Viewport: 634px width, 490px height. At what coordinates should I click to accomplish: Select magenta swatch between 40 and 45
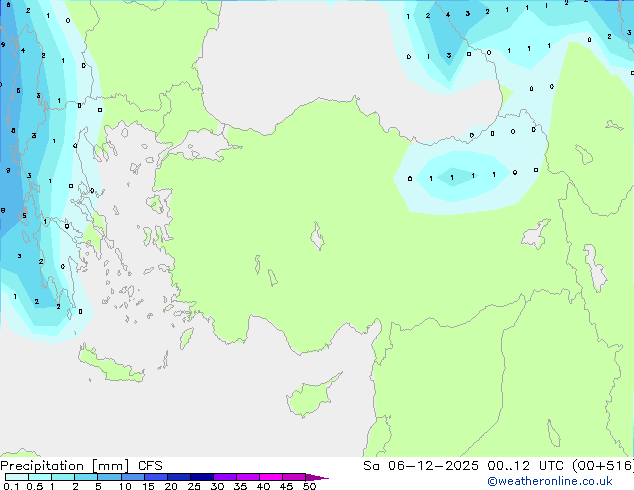271,477
